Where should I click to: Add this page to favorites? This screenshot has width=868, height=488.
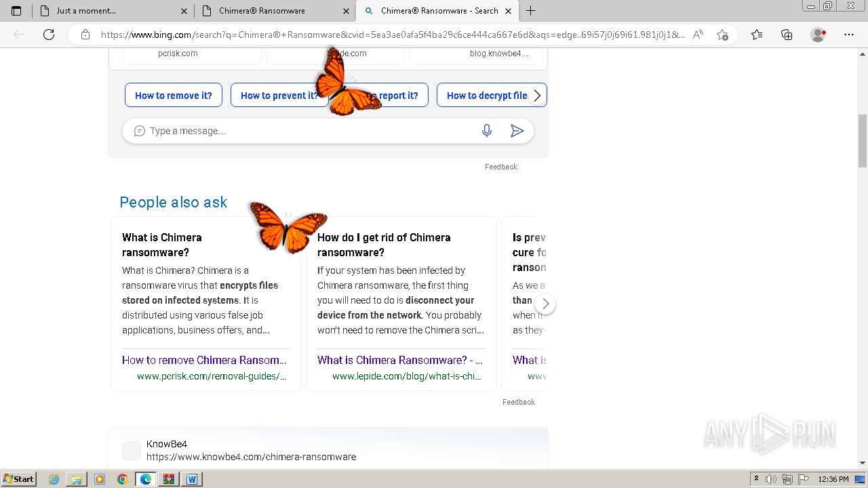[x=722, y=35]
